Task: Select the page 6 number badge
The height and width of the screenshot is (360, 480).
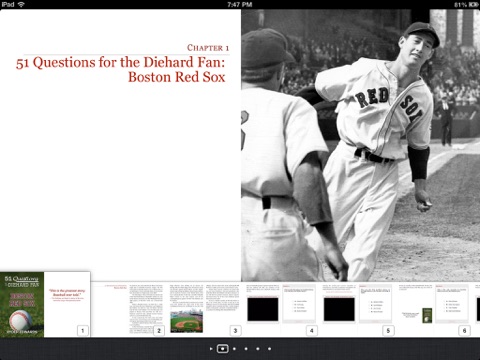Action: coord(464,330)
